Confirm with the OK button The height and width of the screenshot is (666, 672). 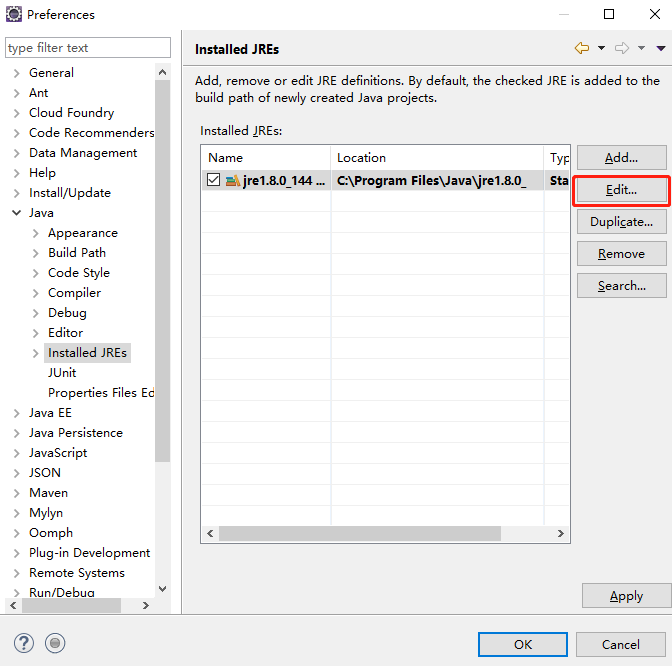pyautogui.click(x=523, y=644)
